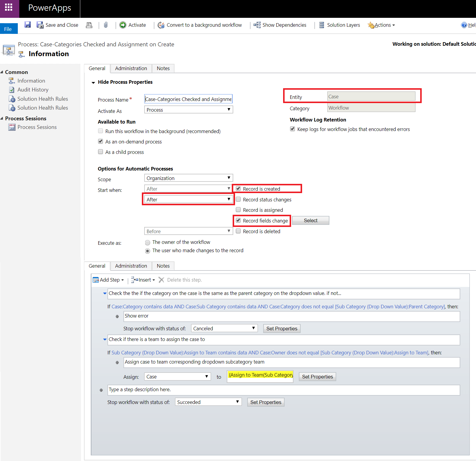Image resolution: width=476 pixels, height=461 pixels.
Task: Open the General tab above process properties
Action: [x=97, y=68]
